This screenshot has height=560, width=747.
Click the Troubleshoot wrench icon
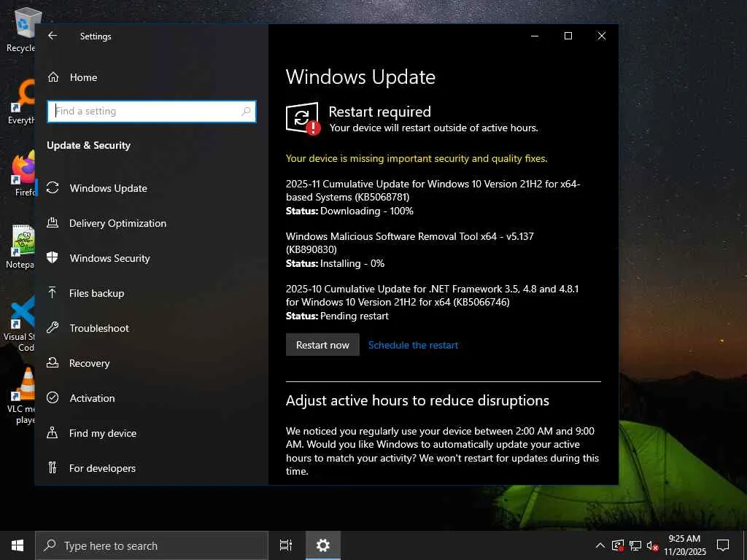coord(53,327)
